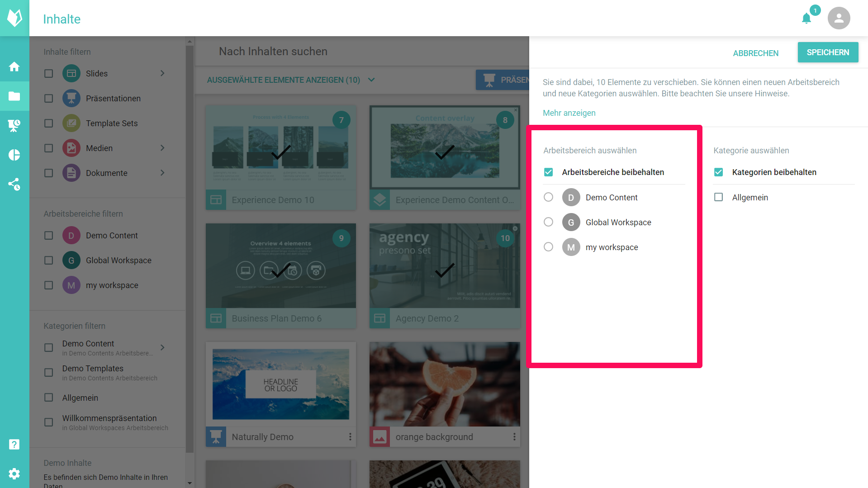
Task: Click the Medien filter icon
Action: (x=71, y=148)
